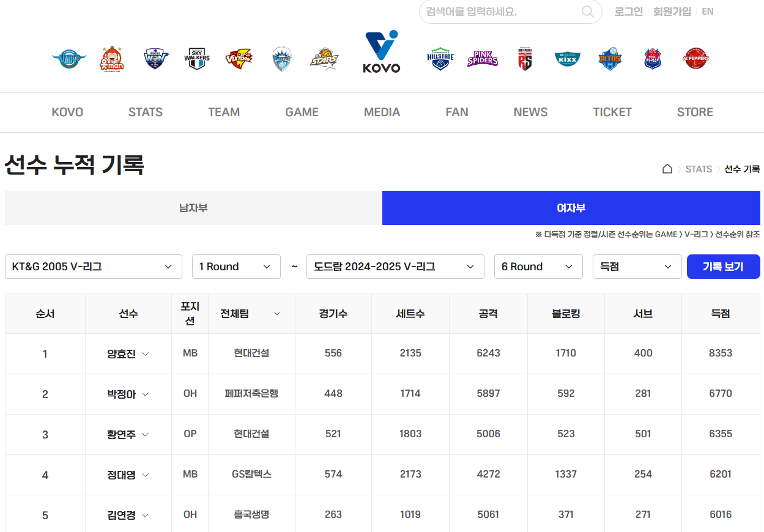Select the Pink Spiders team logo
This screenshot has height=532, width=764.
click(483, 58)
